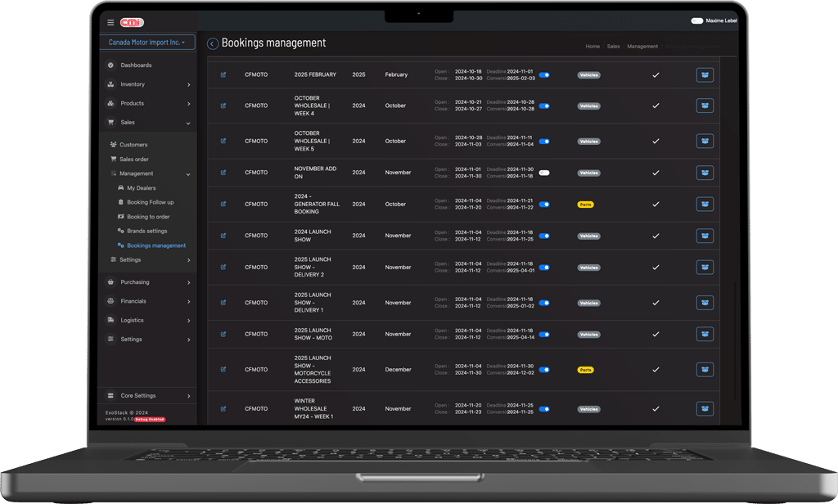Disable the 2025 FEBRUARY booking toggle

click(x=544, y=74)
